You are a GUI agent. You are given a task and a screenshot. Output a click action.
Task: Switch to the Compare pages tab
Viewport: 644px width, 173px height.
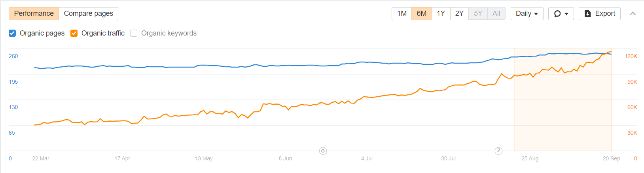[89, 13]
